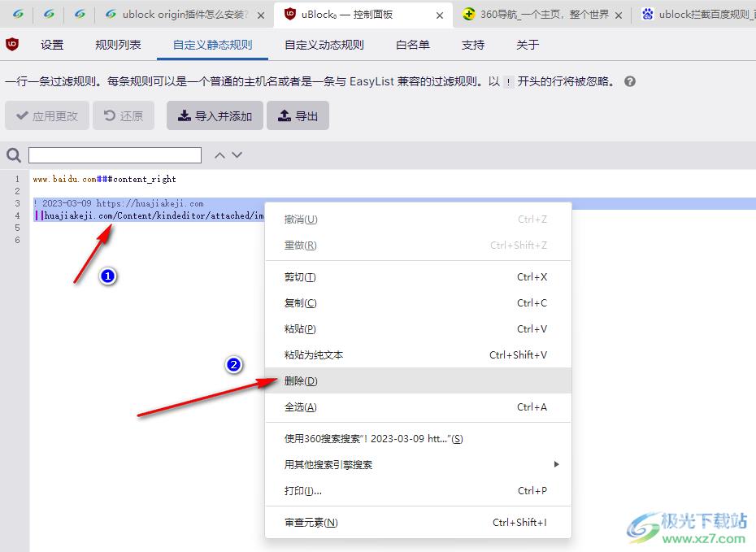Select the 自定义静态规则 tab
Image resolution: width=756 pixels, height=552 pixels.
pyautogui.click(x=213, y=45)
